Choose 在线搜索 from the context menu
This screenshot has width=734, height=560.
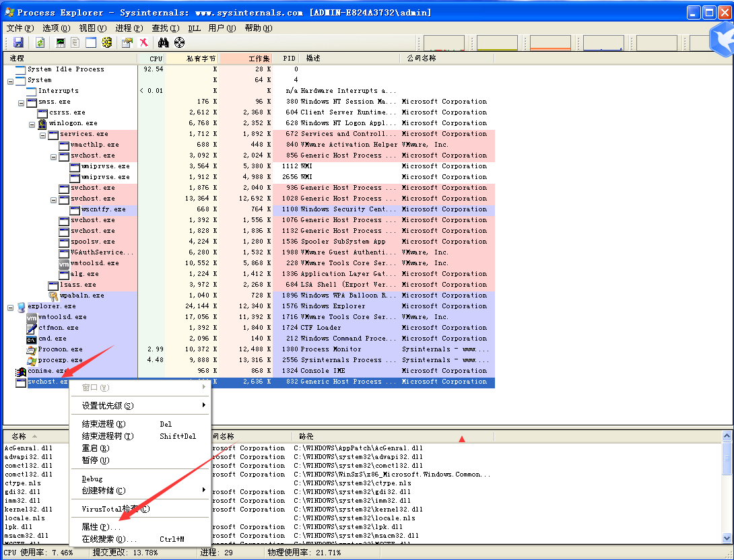click(141, 539)
